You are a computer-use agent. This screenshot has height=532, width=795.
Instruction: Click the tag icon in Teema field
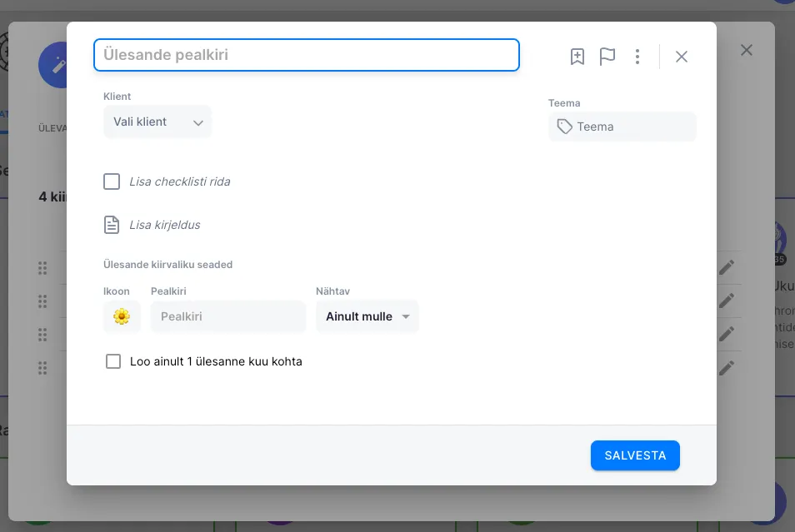565,127
